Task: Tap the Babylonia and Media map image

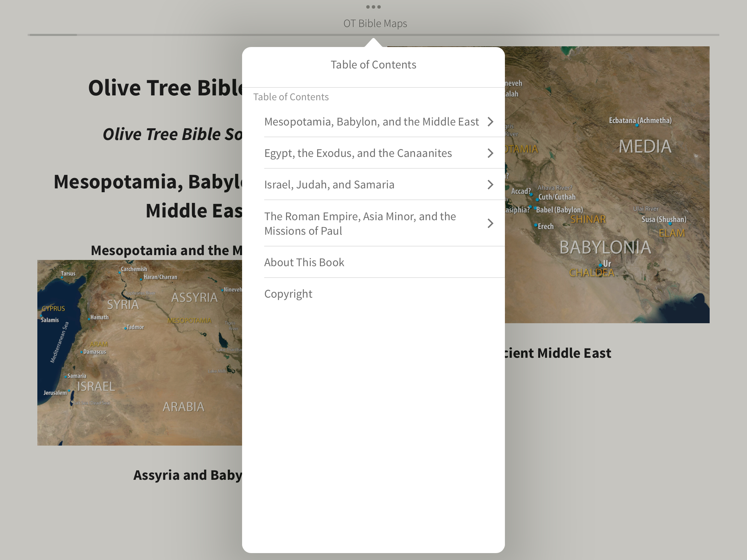Action: 607,185
